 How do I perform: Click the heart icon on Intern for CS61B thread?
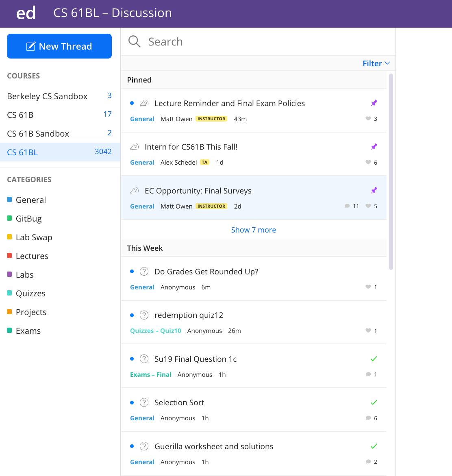click(x=368, y=163)
